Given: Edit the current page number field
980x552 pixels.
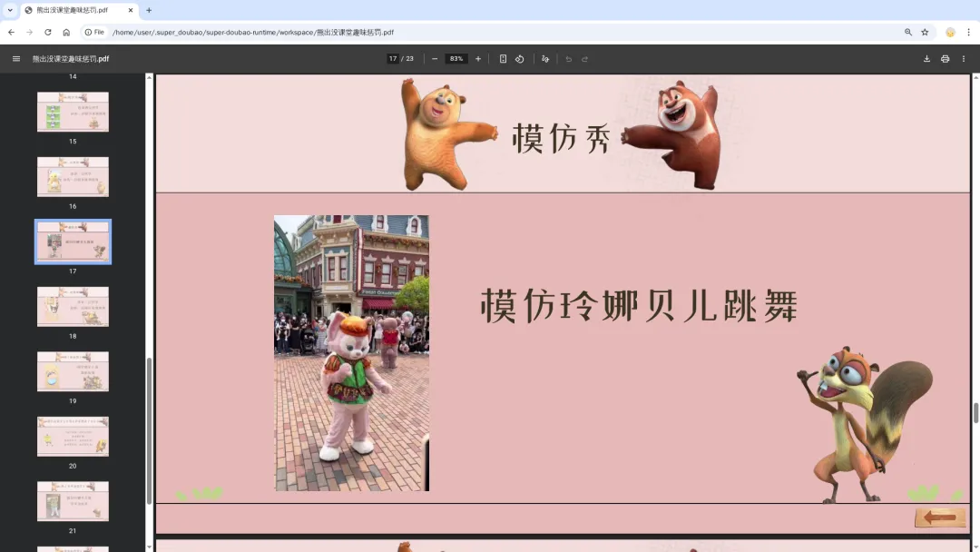Looking at the screenshot, I should (393, 59).
